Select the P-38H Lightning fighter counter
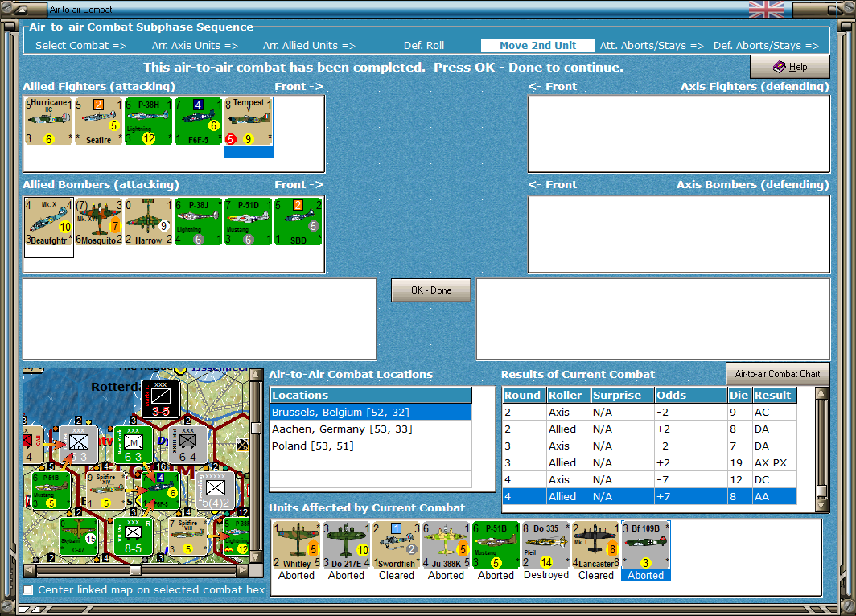This screenshot has height=616, width=856. coord(148,121)
